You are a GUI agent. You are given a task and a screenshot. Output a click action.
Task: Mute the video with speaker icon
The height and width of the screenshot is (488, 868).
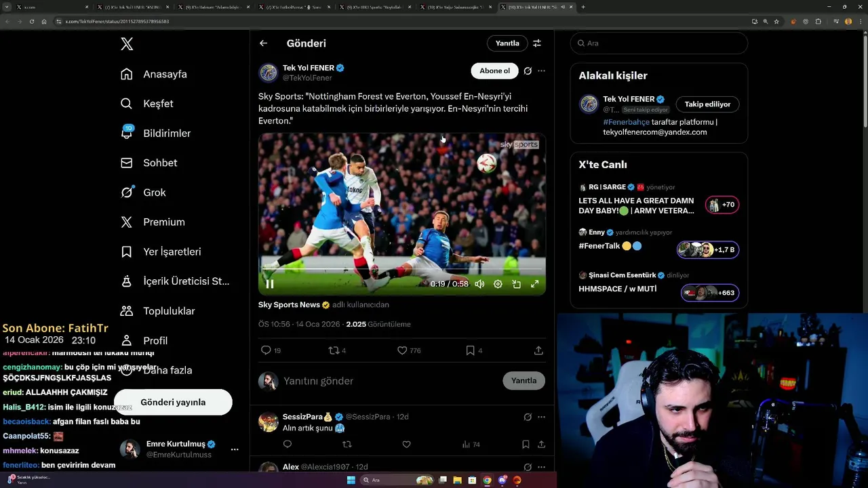(x=479, y=284)
